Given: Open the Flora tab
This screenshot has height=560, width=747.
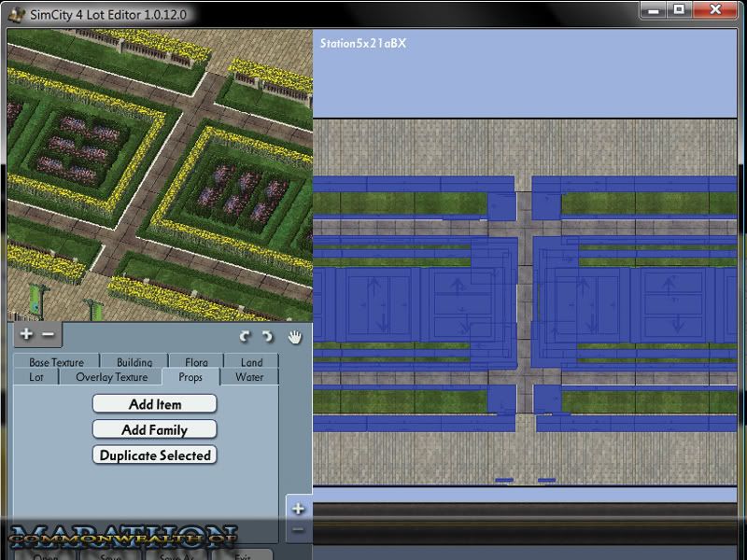Looking at the screenshot, I should click(x=196, y=362).
